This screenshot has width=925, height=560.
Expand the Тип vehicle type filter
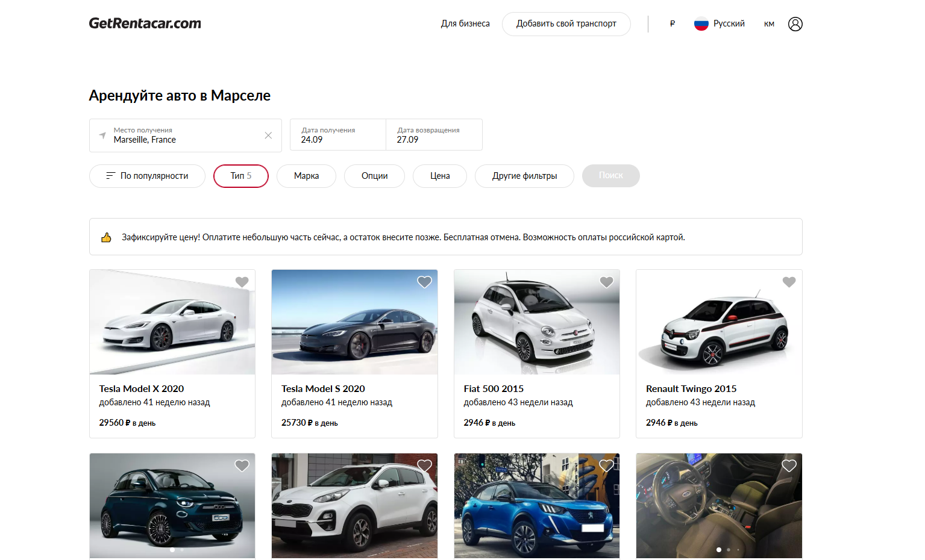240,176
